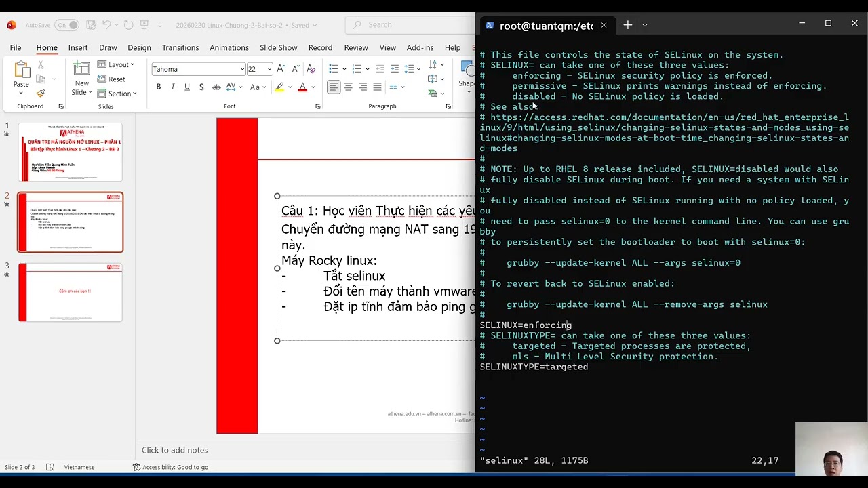Open the Slide Show tab

pyautogui.click(x=278, y=47)
